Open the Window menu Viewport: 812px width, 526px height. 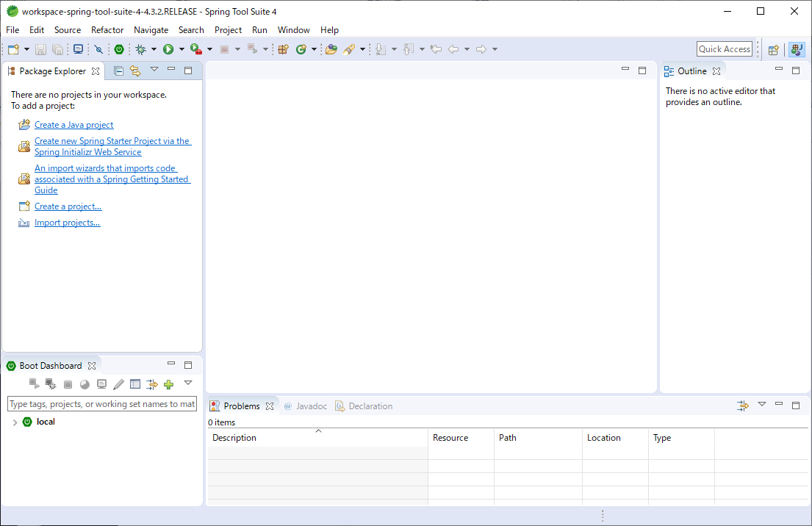[x=294, y=30]
